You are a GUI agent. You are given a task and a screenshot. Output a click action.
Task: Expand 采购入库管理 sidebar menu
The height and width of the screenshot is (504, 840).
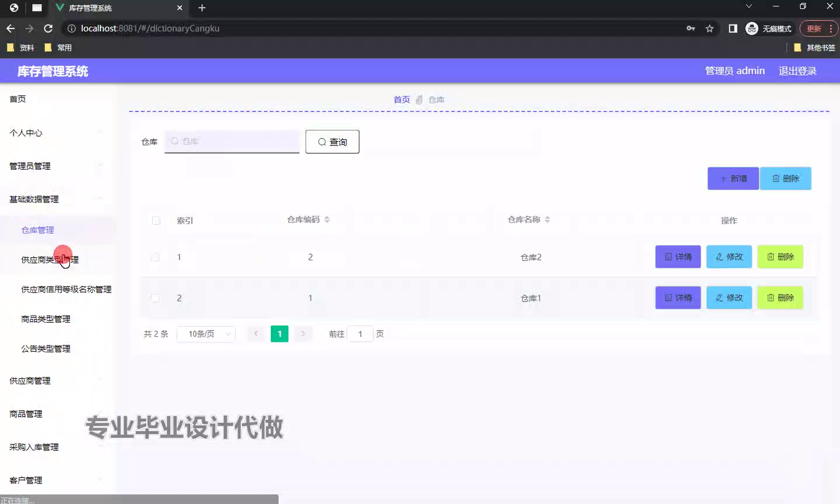coord(57,447)
